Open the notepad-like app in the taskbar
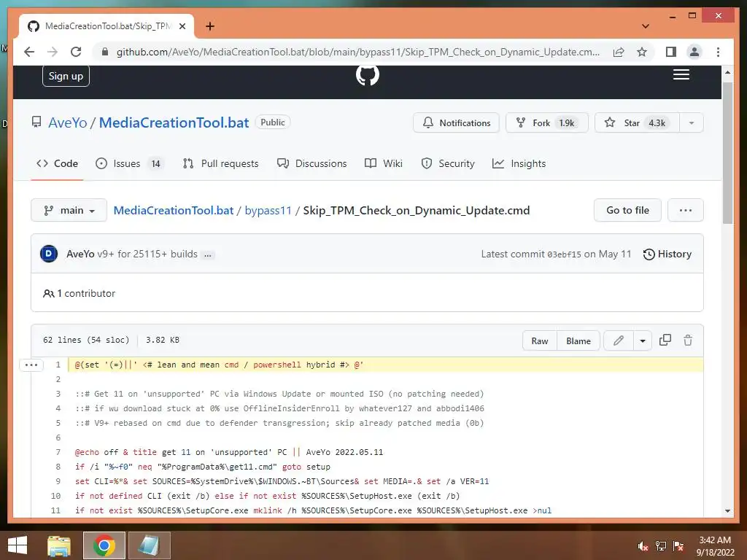This screenshot has width=747, height=560. tap(149, 545)
